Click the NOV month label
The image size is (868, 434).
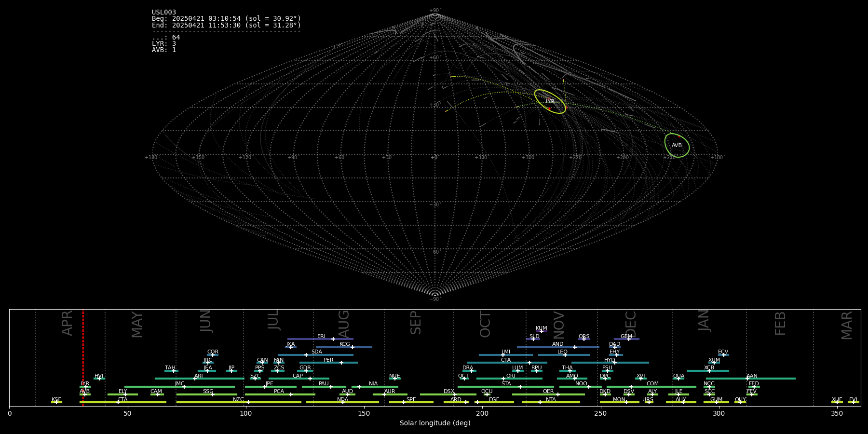(559, 325)
